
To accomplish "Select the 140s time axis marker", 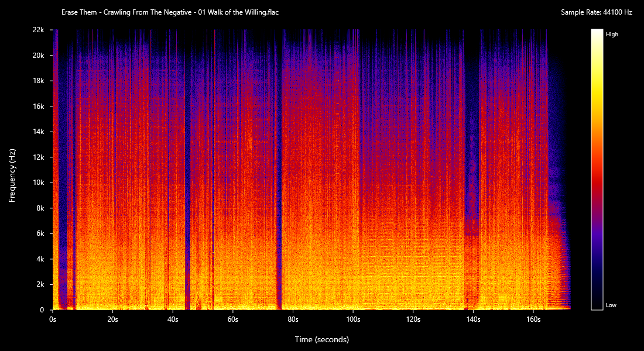I will click(472, 320).
